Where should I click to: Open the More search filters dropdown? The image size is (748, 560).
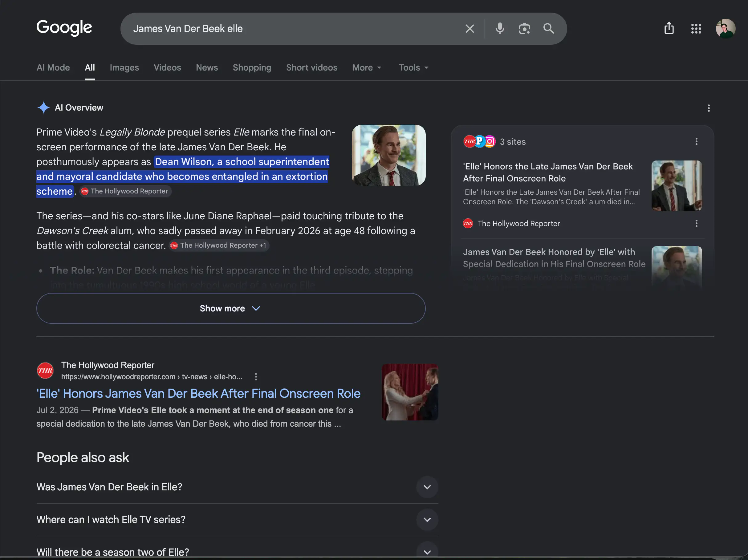click(x=367, y=68)
